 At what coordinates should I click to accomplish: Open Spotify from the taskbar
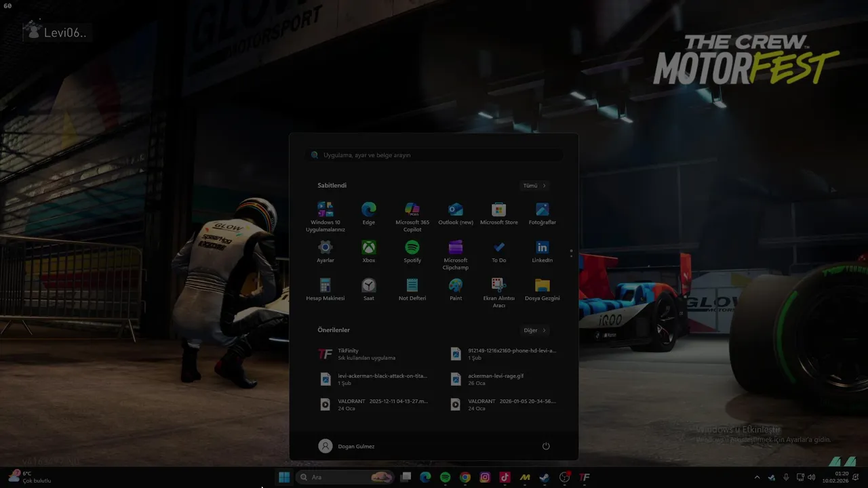(x=445, y=477)
